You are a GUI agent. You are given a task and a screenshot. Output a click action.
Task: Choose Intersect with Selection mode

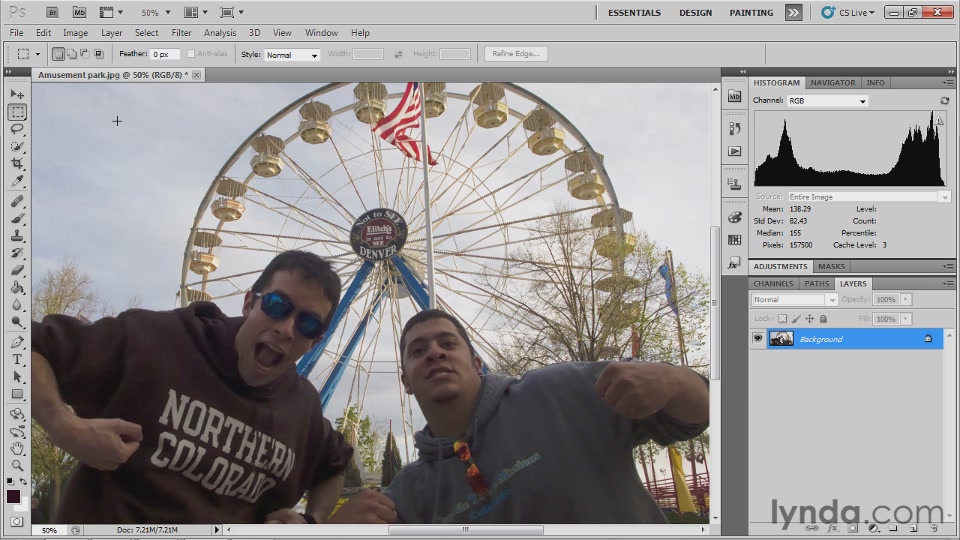pos(99,54)
